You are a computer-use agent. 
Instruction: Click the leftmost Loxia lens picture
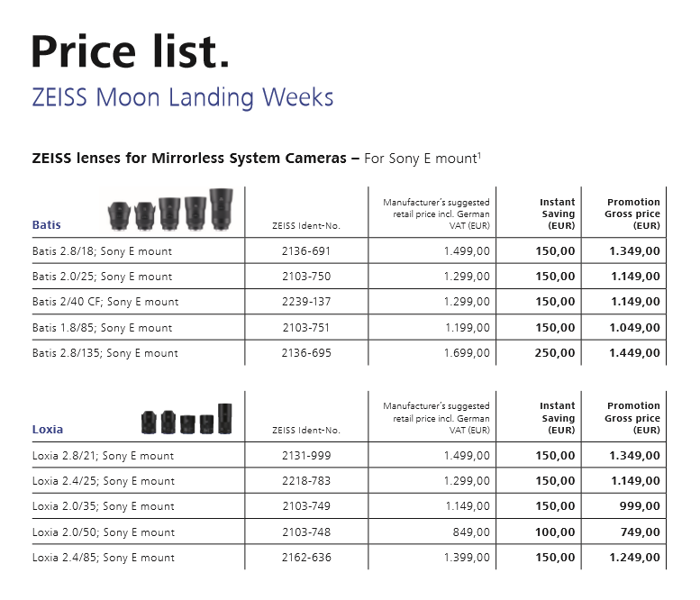tap(149, 422)
